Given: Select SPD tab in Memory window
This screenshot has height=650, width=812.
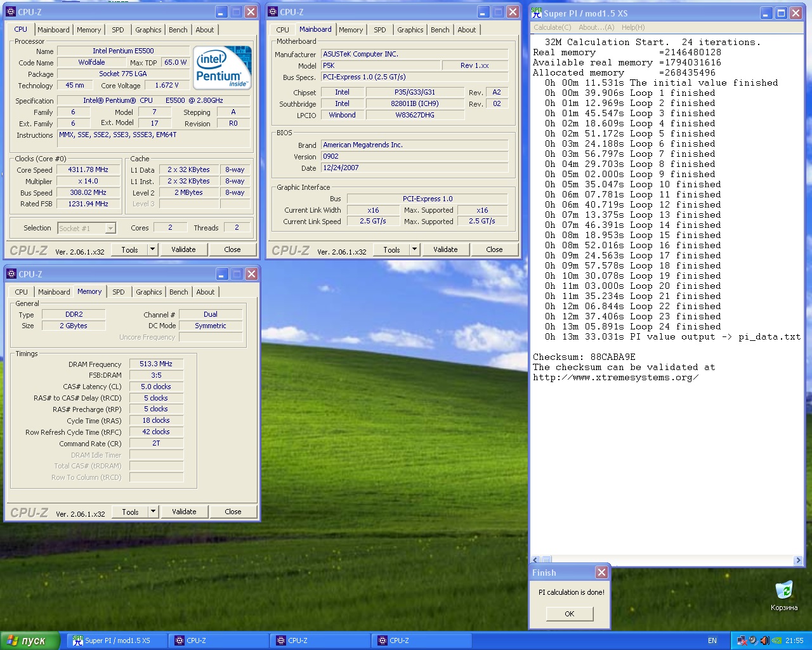Looking at the screenshot, I should click(x=119, y=292).
